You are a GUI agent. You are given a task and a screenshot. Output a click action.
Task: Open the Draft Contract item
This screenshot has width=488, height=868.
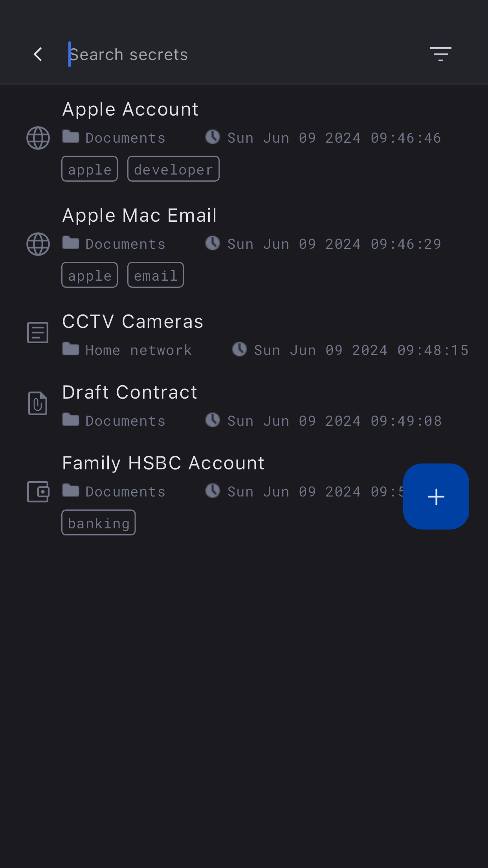pyautogui.click(x=130, y=392)
